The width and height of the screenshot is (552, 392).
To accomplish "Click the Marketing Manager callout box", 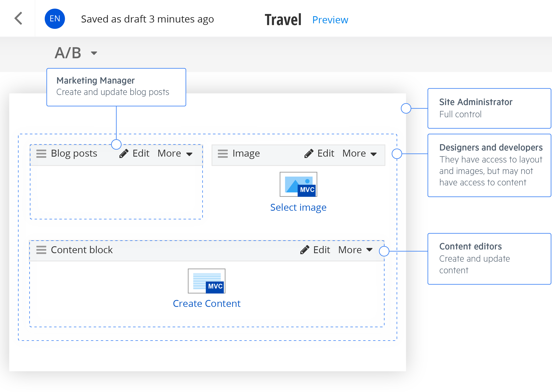I will click(x=116, y=87).
